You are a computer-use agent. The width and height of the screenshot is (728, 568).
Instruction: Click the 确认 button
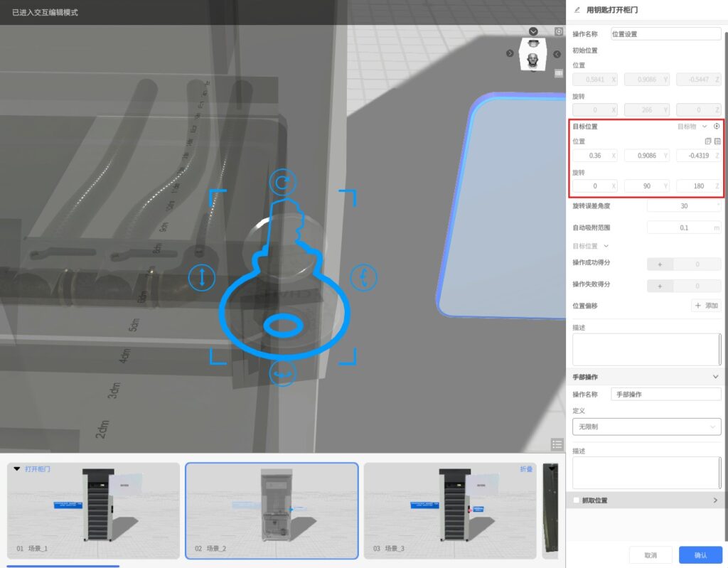point(700,554)
